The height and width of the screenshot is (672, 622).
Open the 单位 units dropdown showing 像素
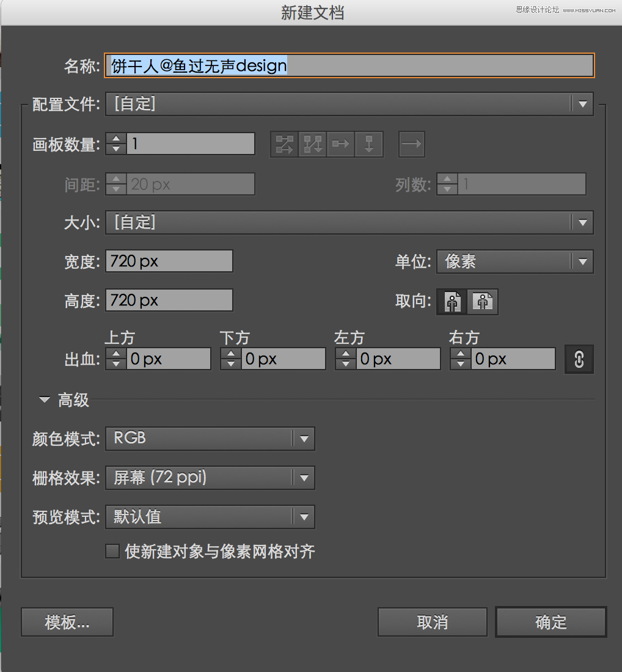[x=582, y=261]
